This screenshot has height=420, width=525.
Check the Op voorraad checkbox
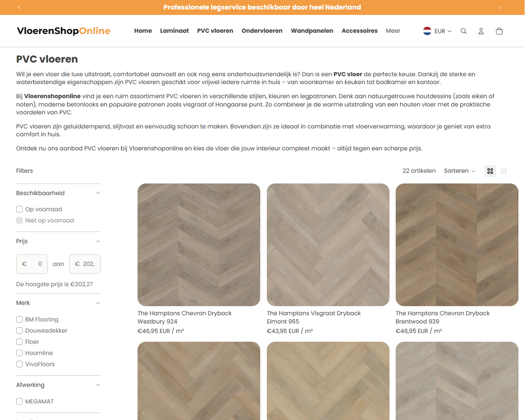coord(19,209)
